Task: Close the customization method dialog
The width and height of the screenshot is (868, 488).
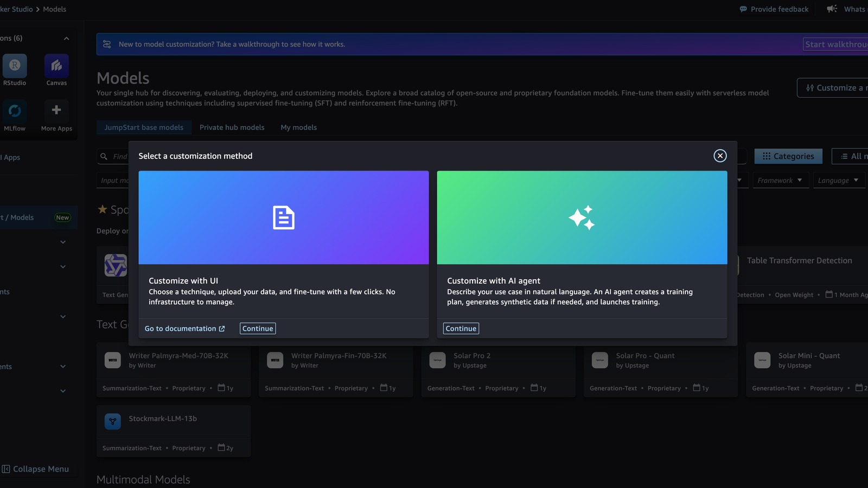Action: [720, 156]
